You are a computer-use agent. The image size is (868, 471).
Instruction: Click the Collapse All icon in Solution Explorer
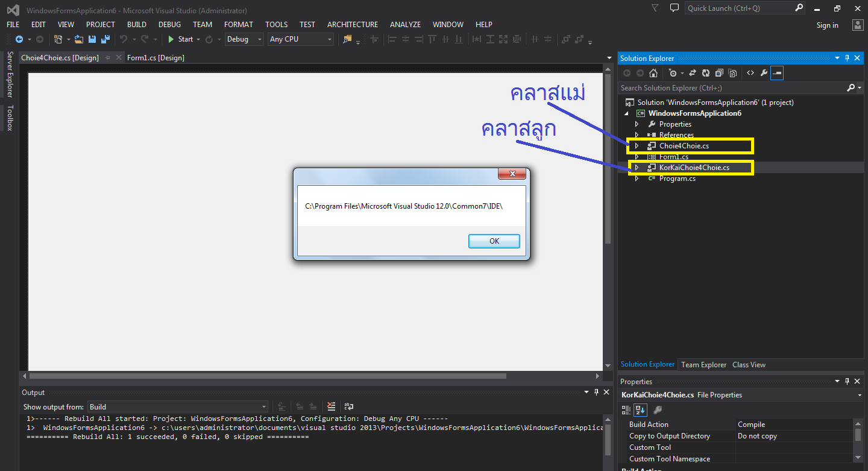coord(719,73)
